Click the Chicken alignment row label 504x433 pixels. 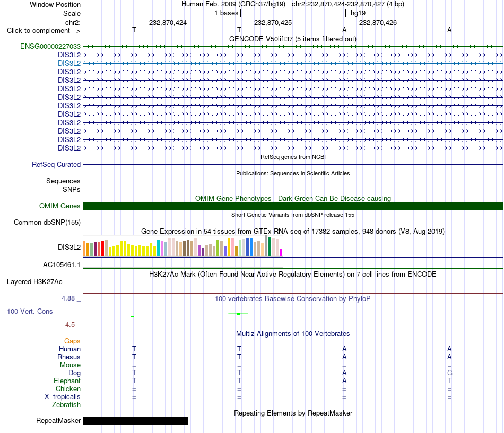68,388
